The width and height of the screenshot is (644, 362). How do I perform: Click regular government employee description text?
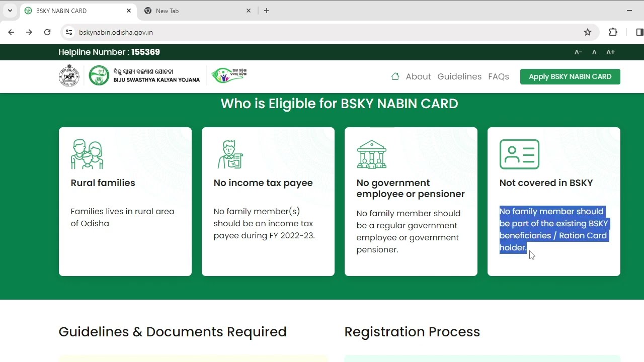(x=408, y=231)
